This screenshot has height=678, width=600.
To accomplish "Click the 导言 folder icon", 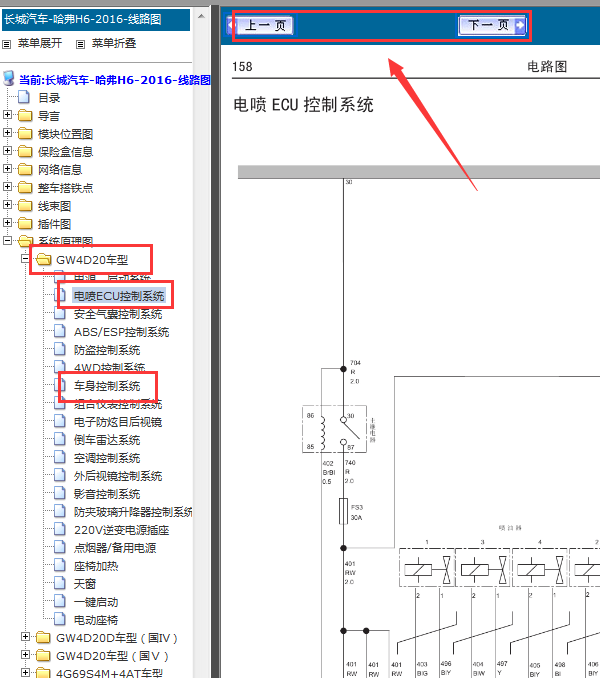I will pyautogui.click(x=25, y=115).
